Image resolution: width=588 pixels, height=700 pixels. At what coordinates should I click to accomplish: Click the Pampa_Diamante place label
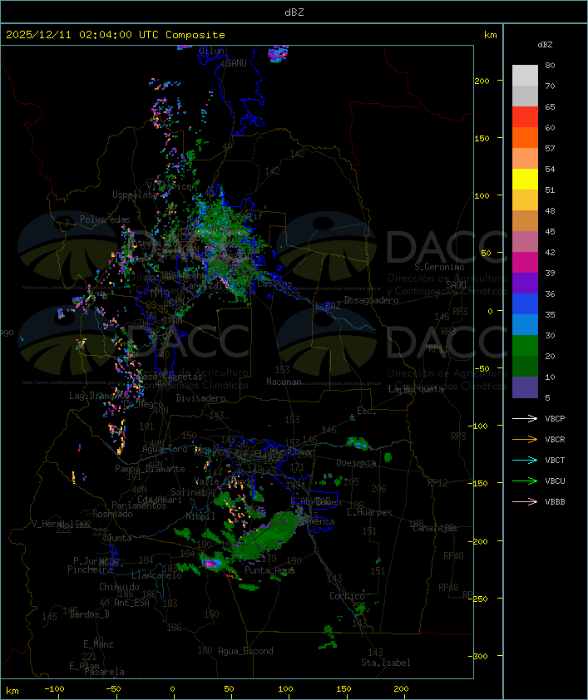click(x=150, y=469)
